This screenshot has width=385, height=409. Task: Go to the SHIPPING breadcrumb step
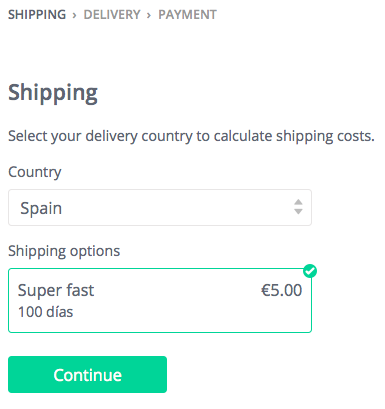[x=37, y=15]
